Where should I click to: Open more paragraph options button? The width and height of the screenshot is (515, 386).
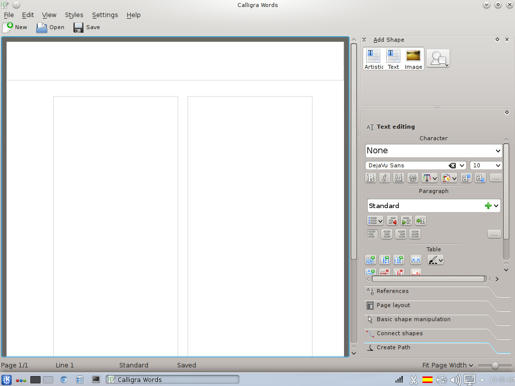(x=494, y=234)
